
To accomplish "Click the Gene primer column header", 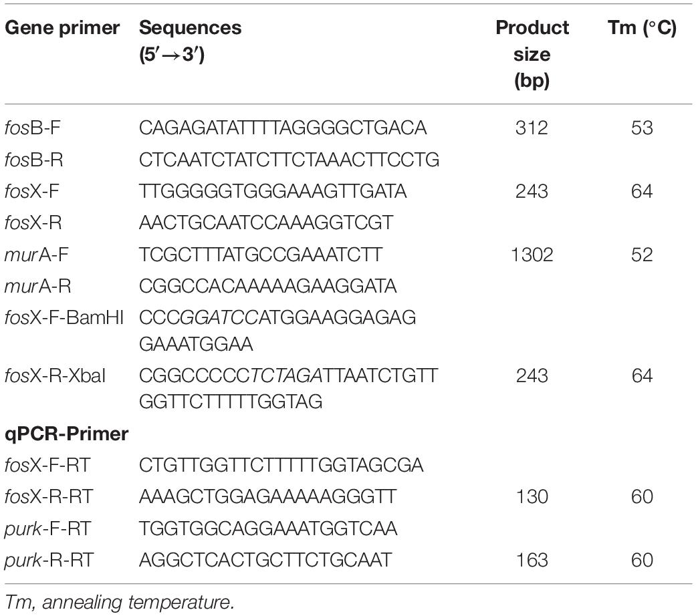I will pyautogui.click(x=62, y=28).
